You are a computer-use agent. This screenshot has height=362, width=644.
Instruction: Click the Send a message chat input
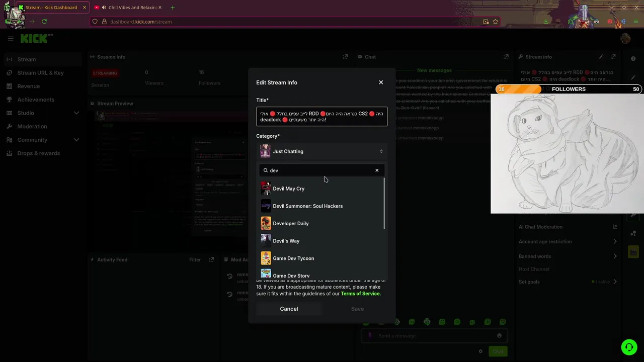coord(434,336)
